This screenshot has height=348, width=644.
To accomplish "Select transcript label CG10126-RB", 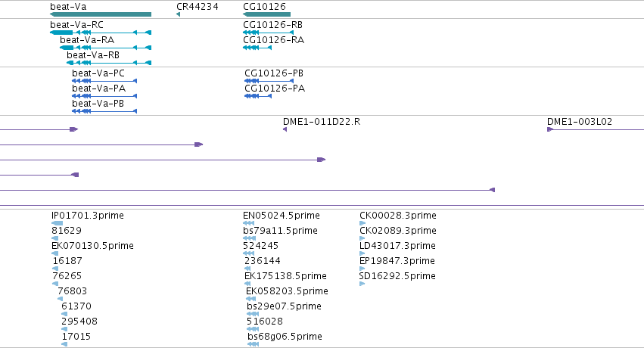I will [272, 25].
